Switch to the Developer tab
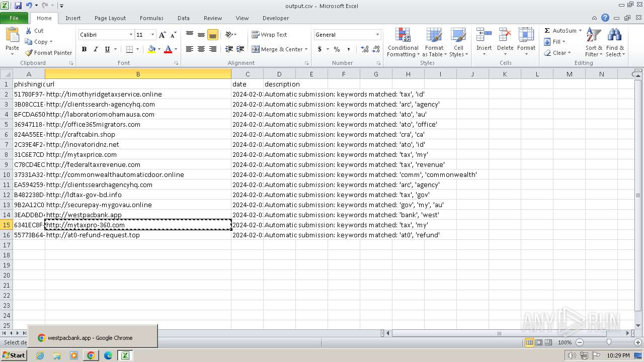This screenshot has width=644, height=362. (x=276, y=18)
